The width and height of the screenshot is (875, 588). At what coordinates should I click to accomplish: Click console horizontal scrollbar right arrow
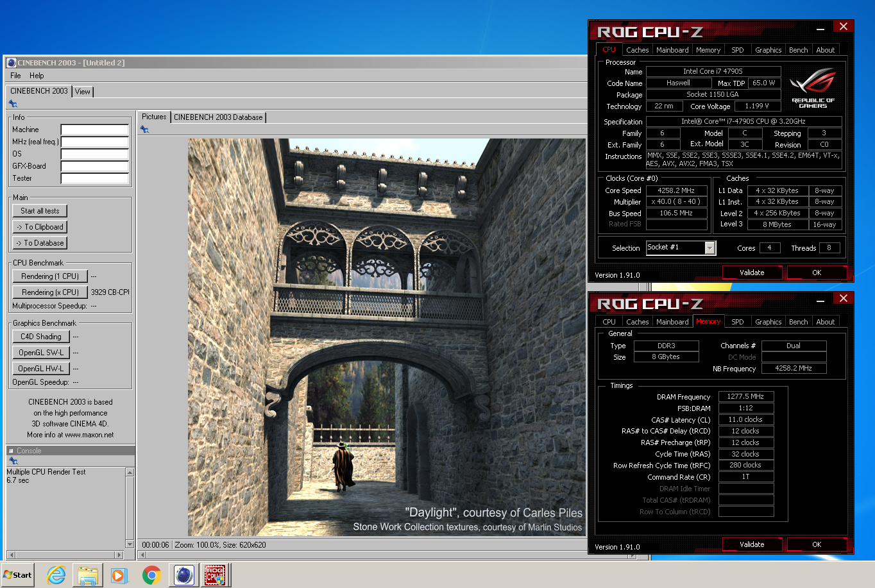pos(119,555)
